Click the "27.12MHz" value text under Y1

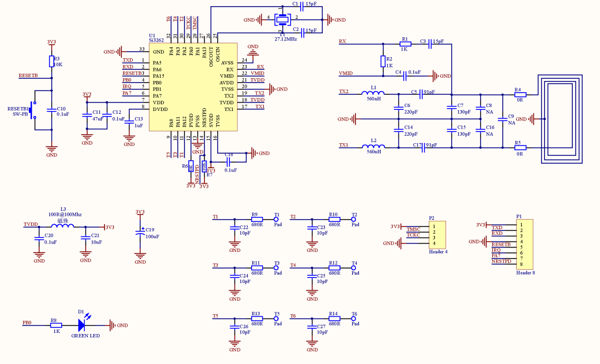click(286, 39)
